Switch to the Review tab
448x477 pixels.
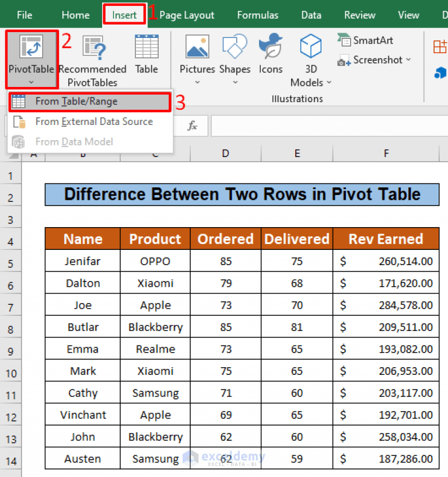359,15
